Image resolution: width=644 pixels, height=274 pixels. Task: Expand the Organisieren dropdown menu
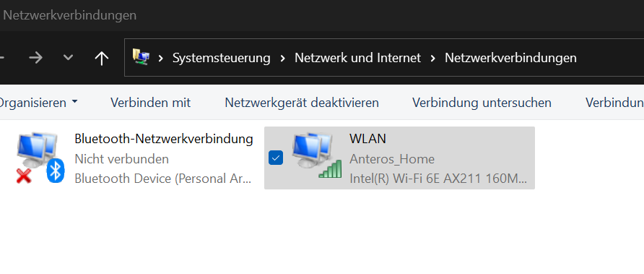click(38, 103)
